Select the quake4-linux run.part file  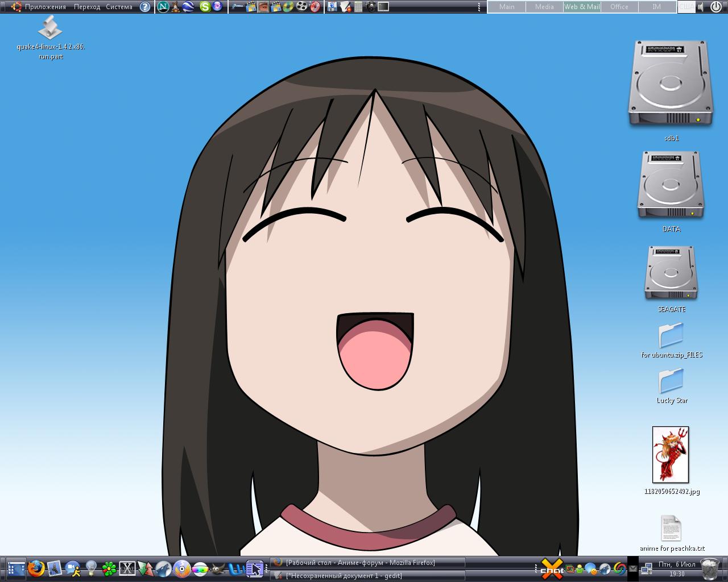tap(51, 37)
